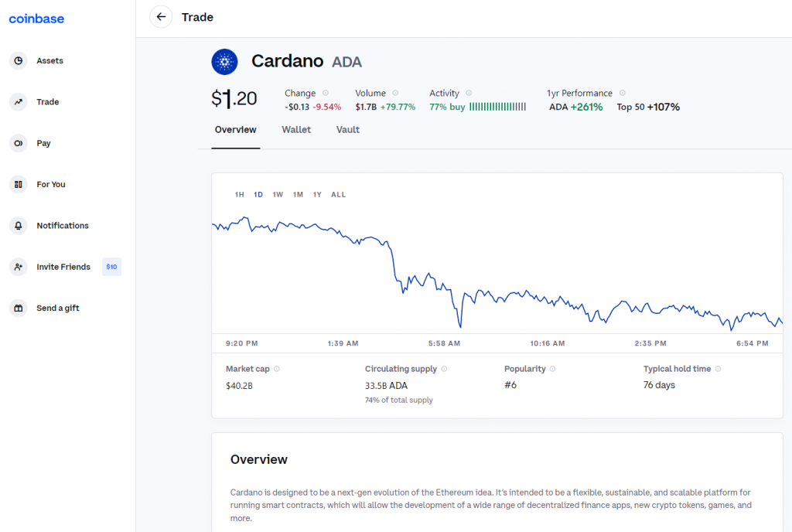Screen dimensions: 792x532
Task: Click info icon next to Activity
Action: click(469, 93)
